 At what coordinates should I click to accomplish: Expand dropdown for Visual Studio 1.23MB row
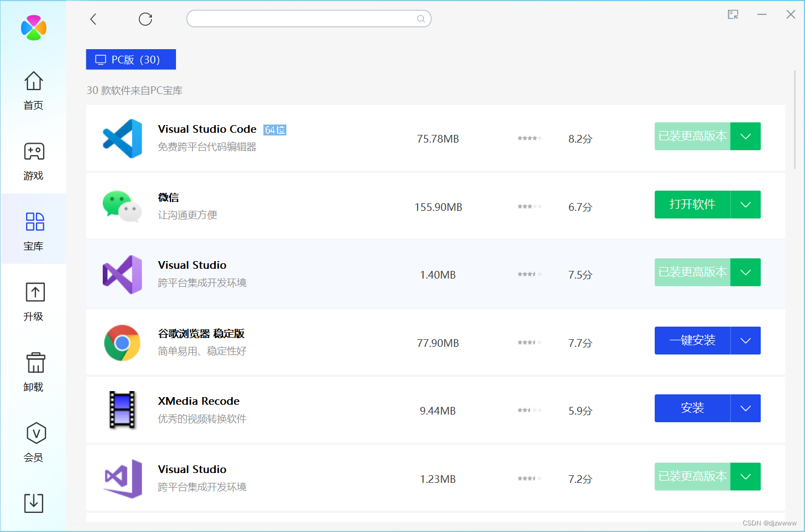745,477
